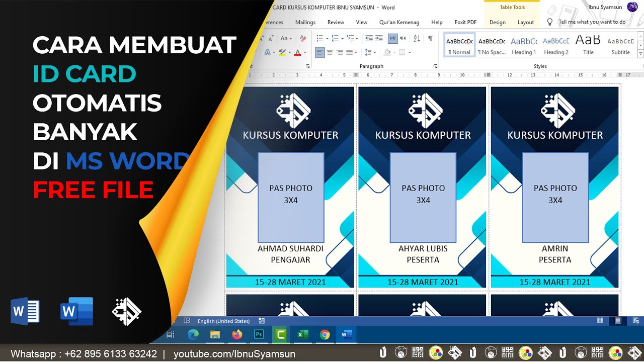Open Excel from the taskbar
The height and width of the screenshot is (362, 644).
point(302,334)
